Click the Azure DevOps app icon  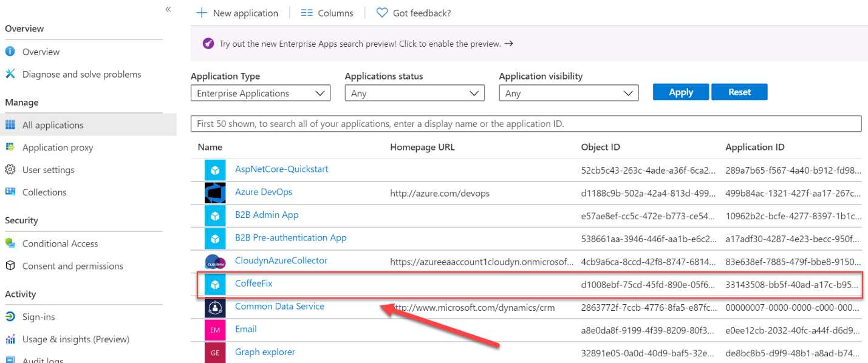pyautogui.click(x=216, y=192)
